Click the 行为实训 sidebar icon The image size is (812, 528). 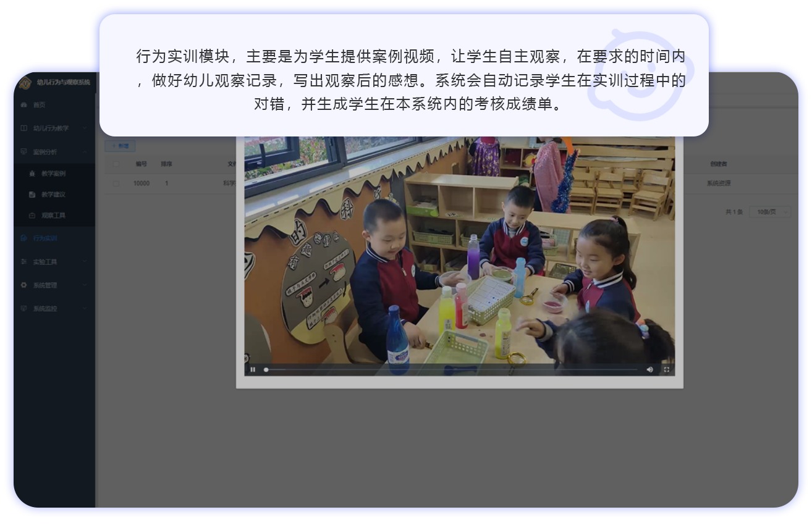24,238
